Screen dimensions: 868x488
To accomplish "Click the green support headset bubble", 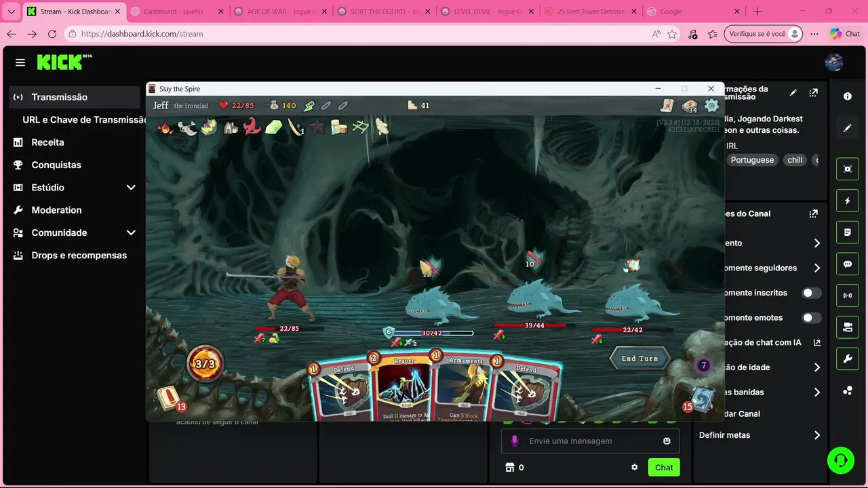I will tap(841, 460).
